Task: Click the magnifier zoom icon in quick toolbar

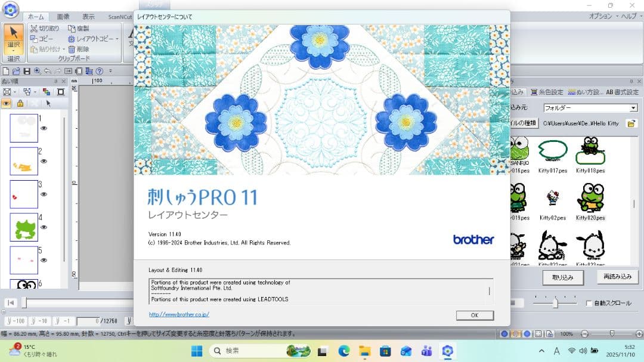Action: tap(37, 71)
